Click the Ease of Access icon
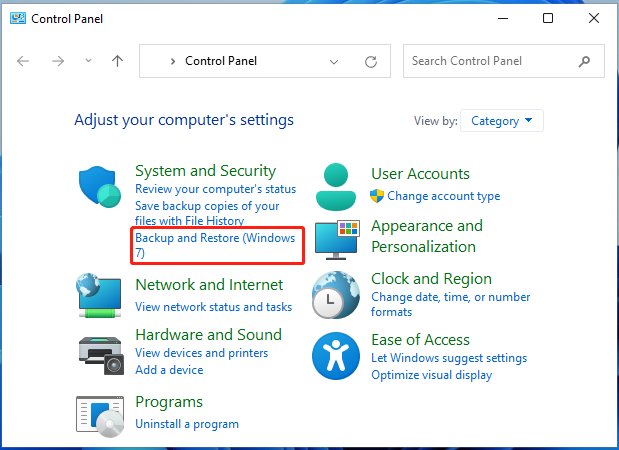The image size is (619, 450). coord(336,356)
